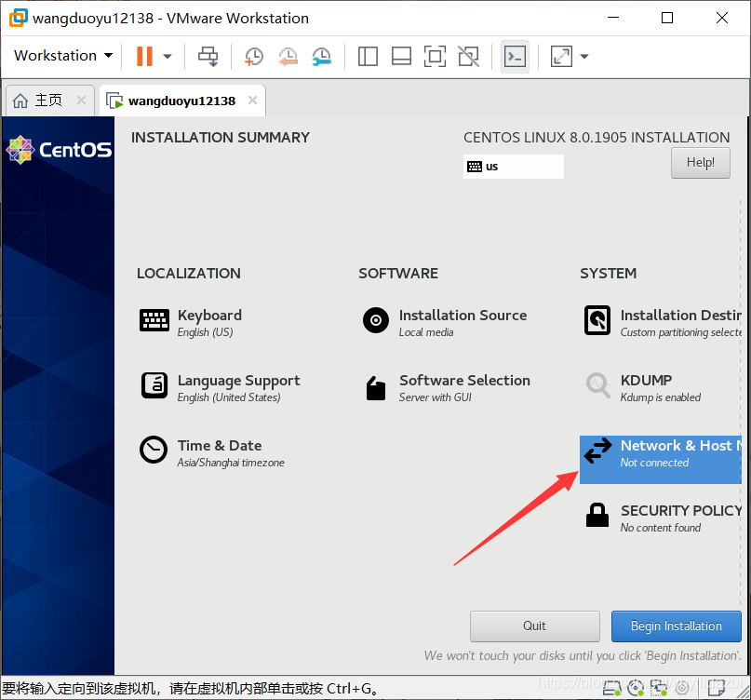Open SECURITY POLICY settings
Image resolution: width=751 pixels, height=700 pixels.
(x=663, y=518)
